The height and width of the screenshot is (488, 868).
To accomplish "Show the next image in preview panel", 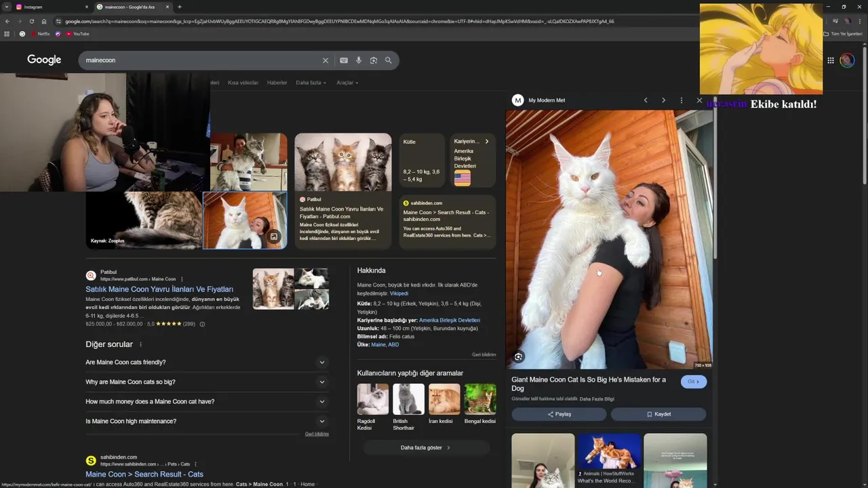I will click(x=663, y=100).
